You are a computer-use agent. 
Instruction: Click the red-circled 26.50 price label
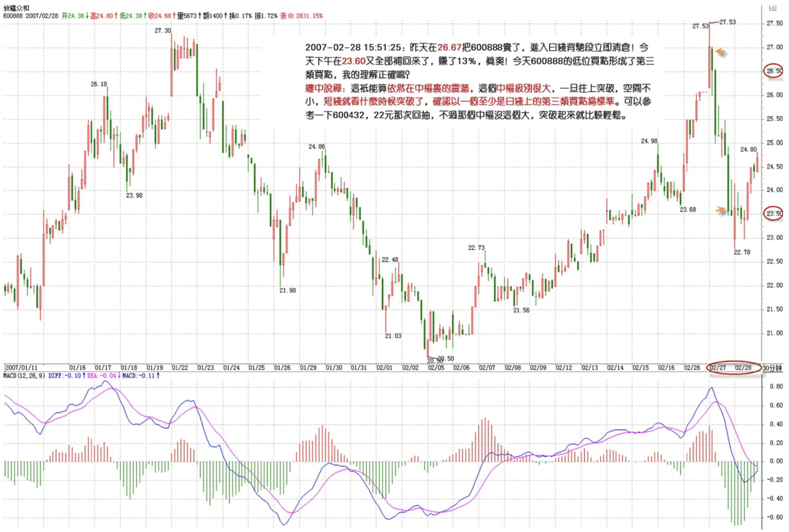pyautogui.click(x=773, y=71)
